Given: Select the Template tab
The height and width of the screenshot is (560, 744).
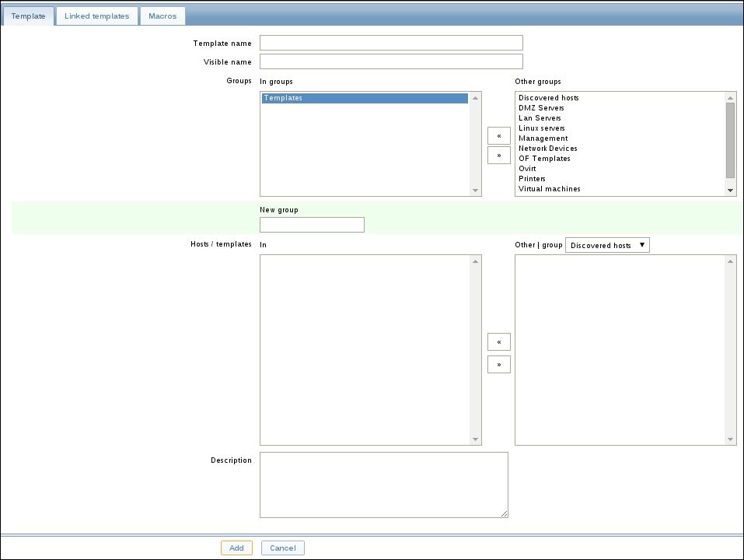Looking at the screenshot, I should (29, 16).
